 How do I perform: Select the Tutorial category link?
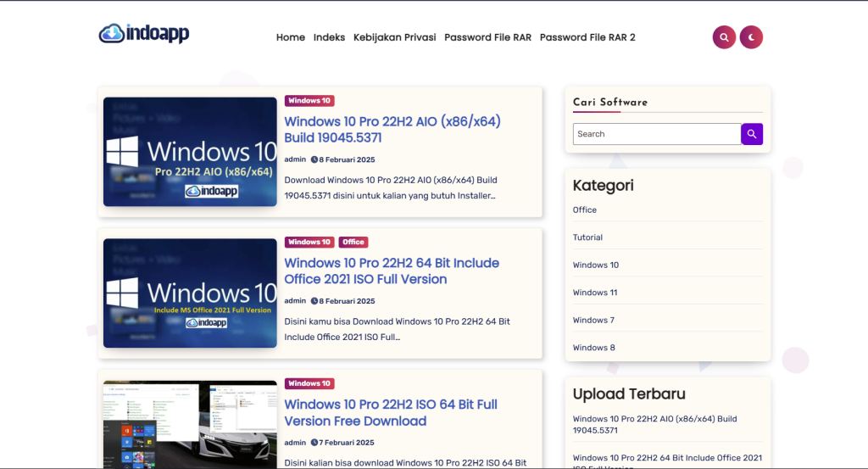pyautogui.click(x=587, y=237)
